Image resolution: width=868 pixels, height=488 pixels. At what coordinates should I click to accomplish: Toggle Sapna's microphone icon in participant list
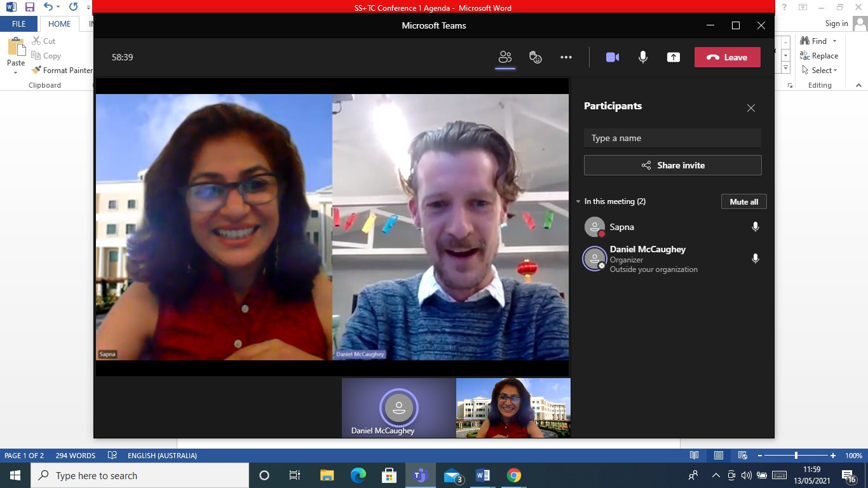(755, 227)
